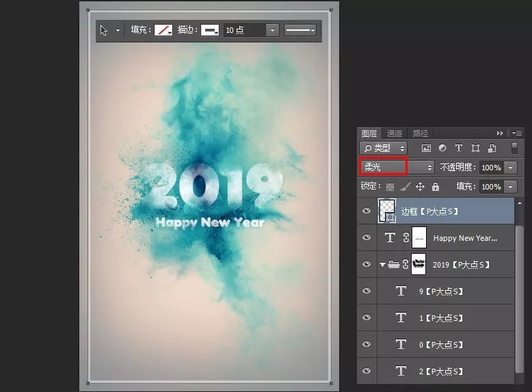Lock all with padlock icon

[436, 186]
